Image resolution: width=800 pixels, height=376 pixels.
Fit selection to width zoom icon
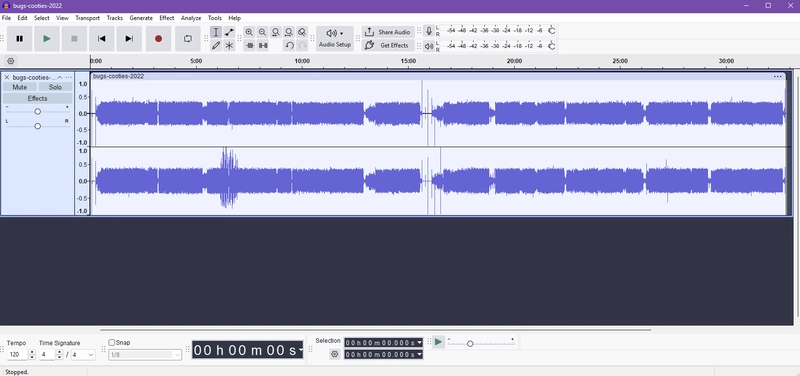(x=276, y=32)
